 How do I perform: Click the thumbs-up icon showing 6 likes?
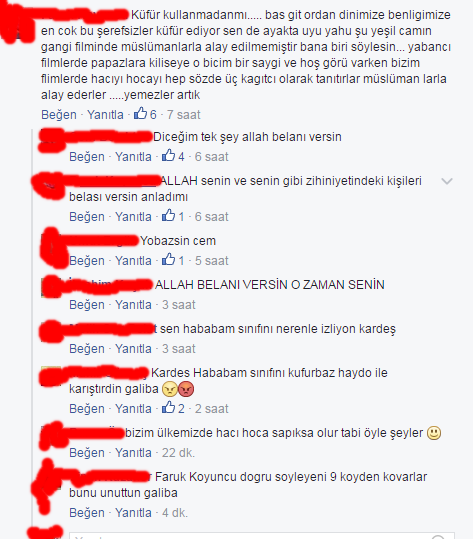pos(140,113)
